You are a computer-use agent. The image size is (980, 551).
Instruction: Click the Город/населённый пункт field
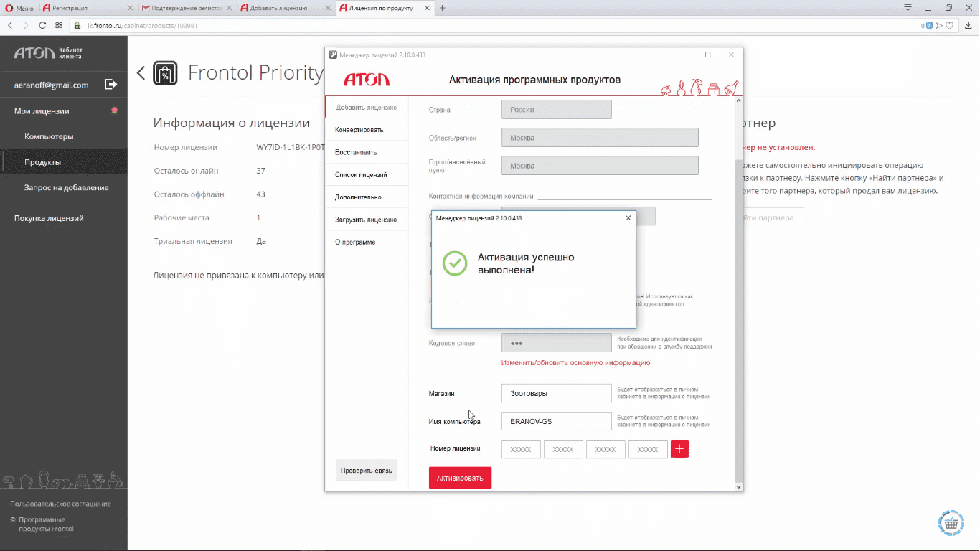[600, 166]
